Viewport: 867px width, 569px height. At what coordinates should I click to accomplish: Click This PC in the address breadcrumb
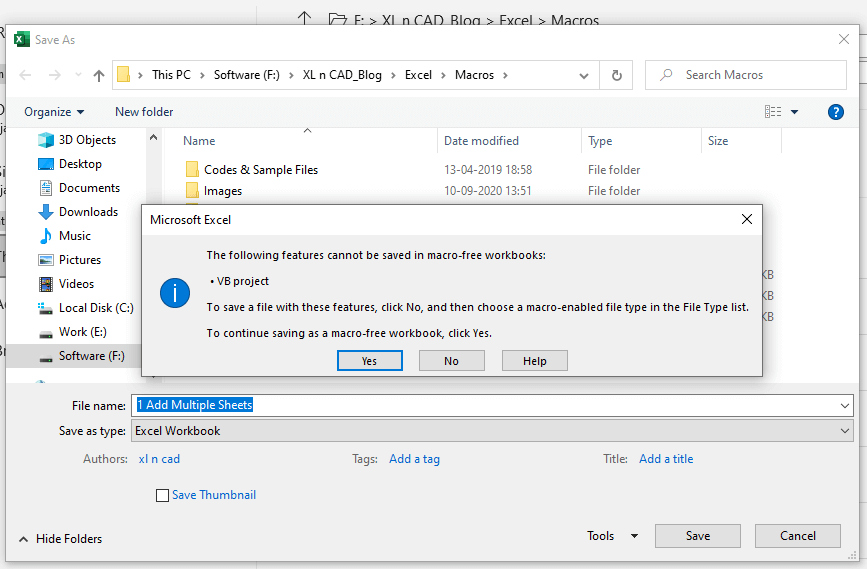coord(171,75)
